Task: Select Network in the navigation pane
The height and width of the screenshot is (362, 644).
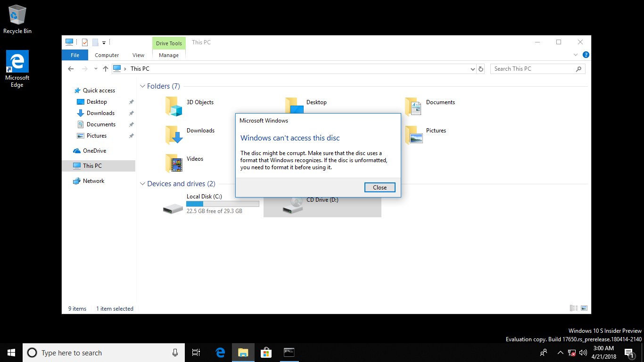Action: 93,181
